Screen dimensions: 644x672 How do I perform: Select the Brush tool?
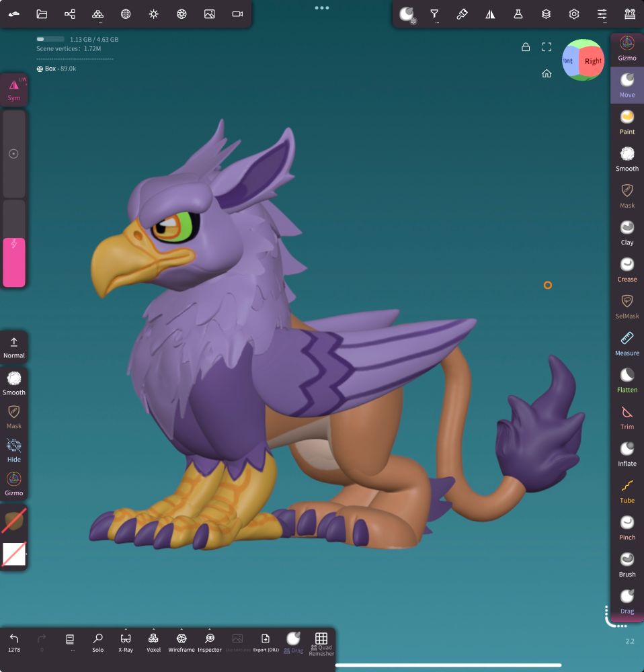click(627, 564)
